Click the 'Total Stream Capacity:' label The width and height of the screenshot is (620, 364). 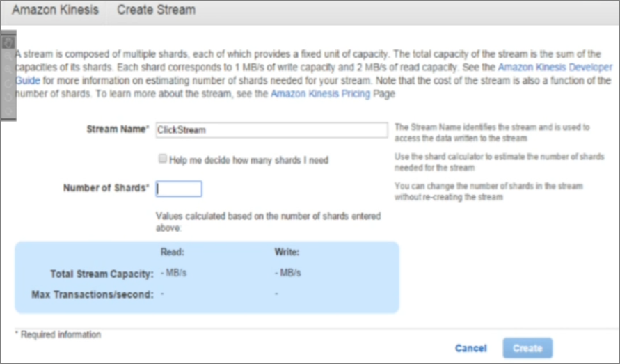[x=102, y=274]
